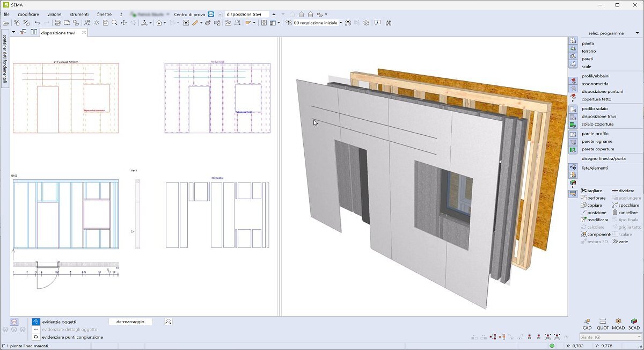The image size is (644, 350).
Task: Toggle the active layer stack button
Action: 14,322
